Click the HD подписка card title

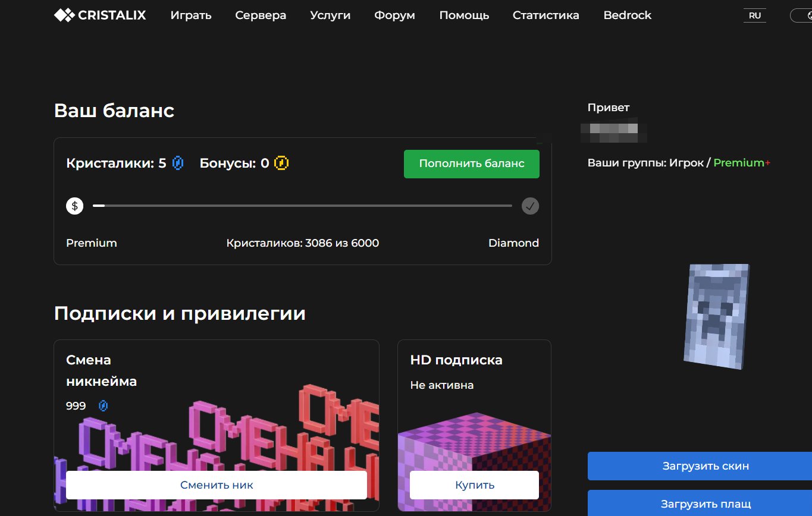click(456, 360)
